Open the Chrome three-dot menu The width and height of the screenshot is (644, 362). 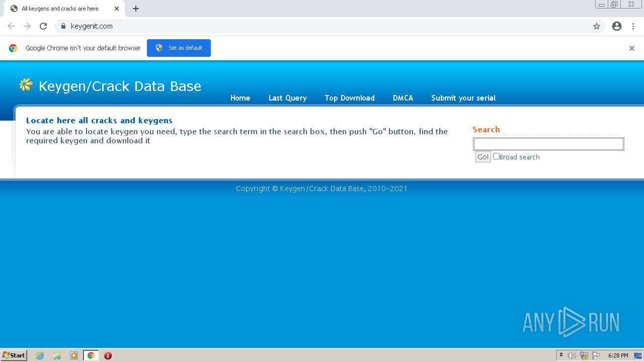click(633, 26)
